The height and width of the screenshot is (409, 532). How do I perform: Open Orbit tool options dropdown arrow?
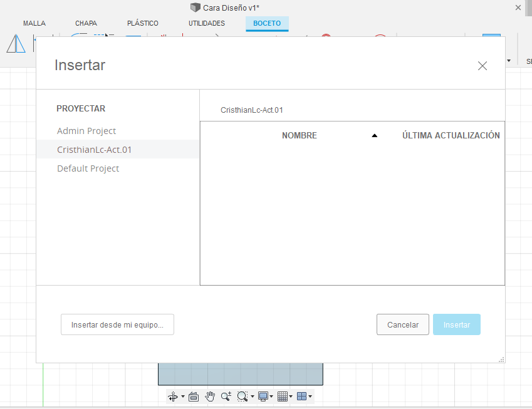point(183,396)
